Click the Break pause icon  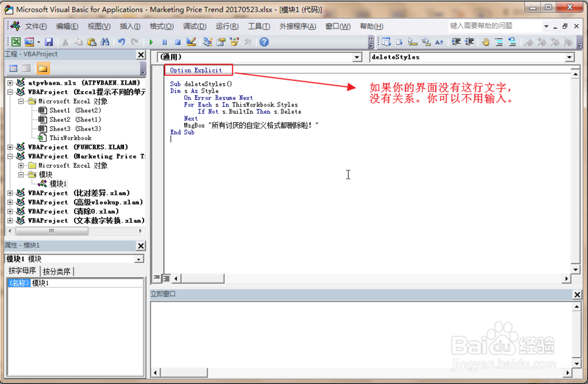coord(165,42)
